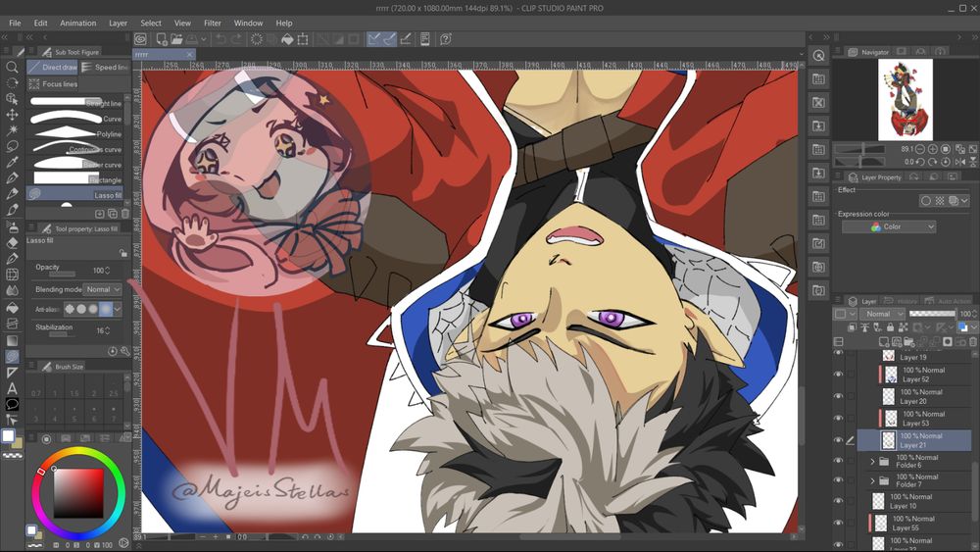Select the Move layer tool
This screenshot has height=552, width=980.
pyautogui.click(x=12, y=115)
